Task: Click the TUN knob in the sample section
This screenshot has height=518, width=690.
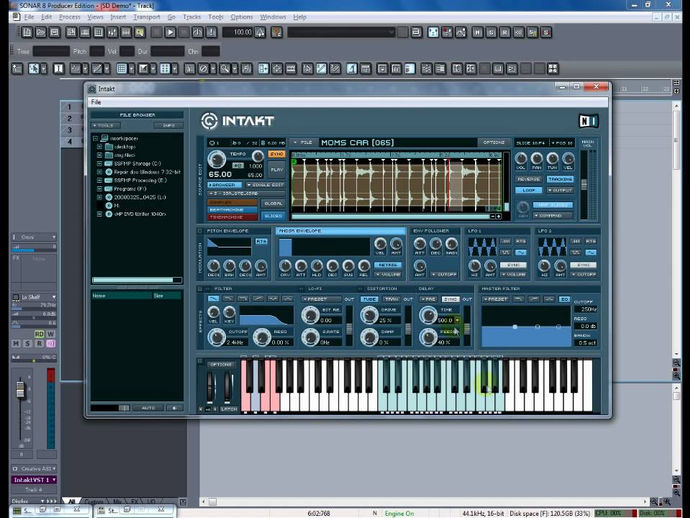Action: pyautogui.click(x=552, y=159)
